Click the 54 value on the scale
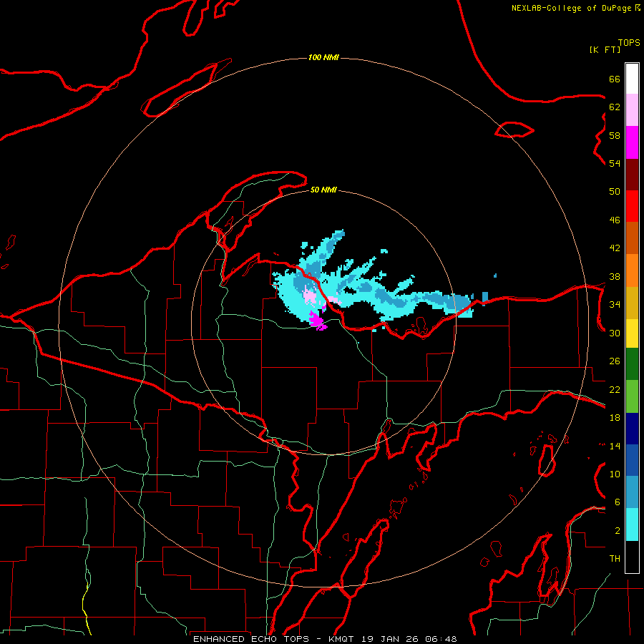Viewport: 644px width, 644px height. coord(615,163)
